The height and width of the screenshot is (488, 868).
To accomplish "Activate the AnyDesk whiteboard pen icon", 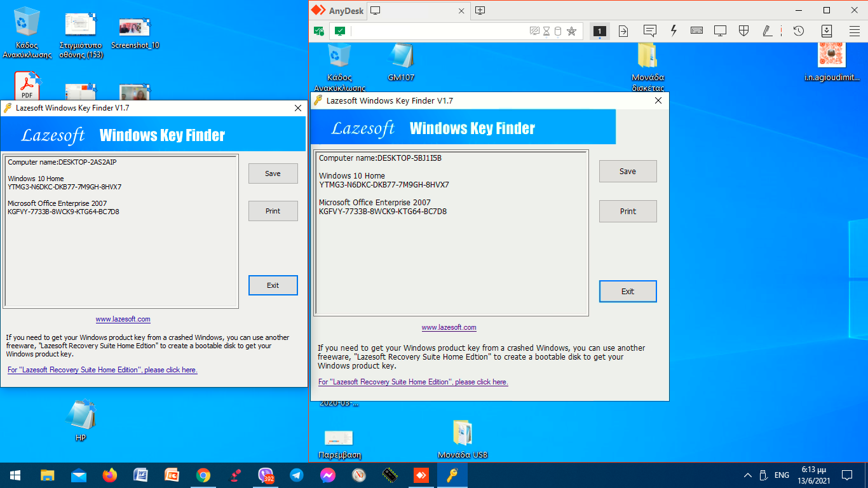I will [767, 30].
